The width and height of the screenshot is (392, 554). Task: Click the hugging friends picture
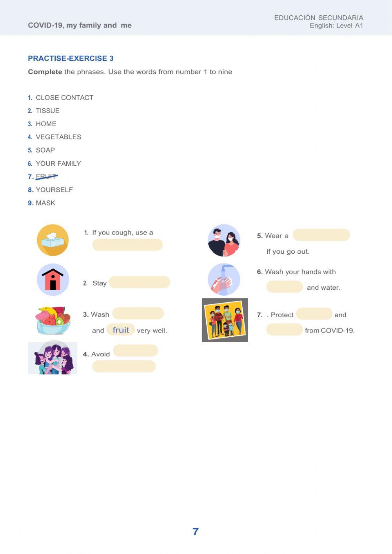[x=53, y=358]
